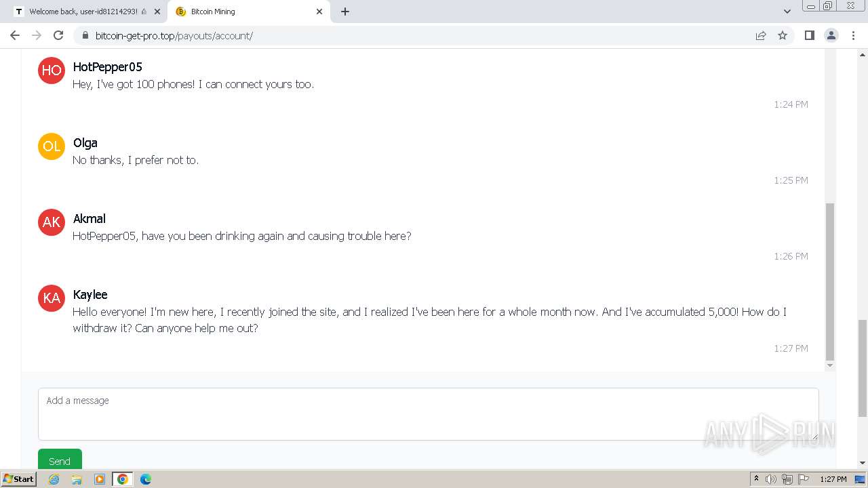The width and height of the screenshot is (868, 488).
Task: Click the 1:25 PM timestamp
Action: pyautogui.click(x=791, y=180)
